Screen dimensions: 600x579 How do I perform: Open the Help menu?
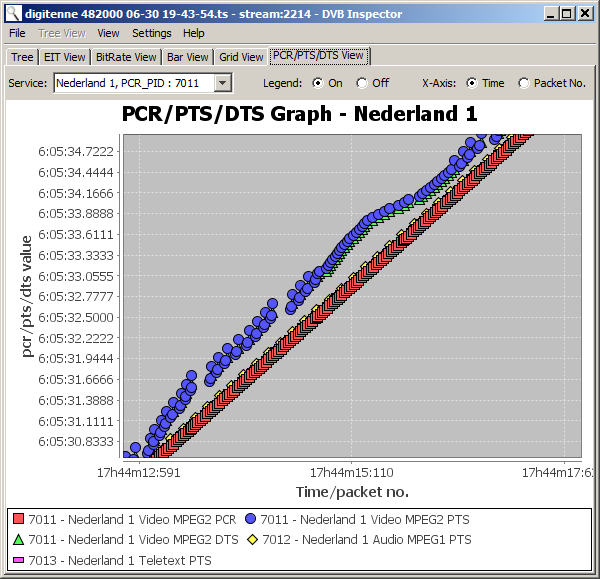pyautogui.click(x=193, y=33)
